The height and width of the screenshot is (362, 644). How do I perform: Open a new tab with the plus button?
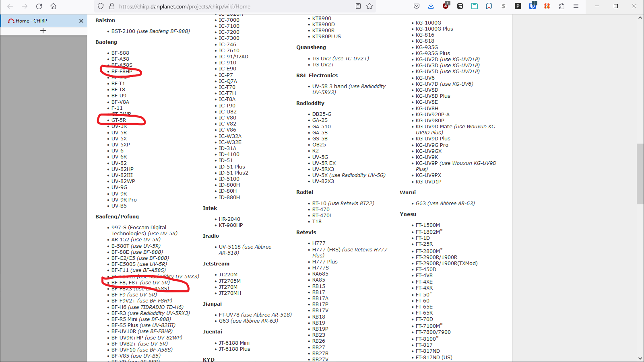point(43,31)
